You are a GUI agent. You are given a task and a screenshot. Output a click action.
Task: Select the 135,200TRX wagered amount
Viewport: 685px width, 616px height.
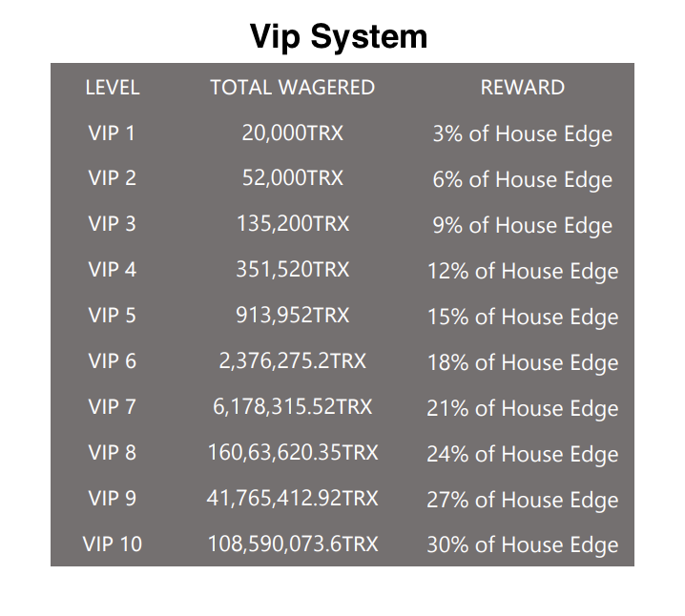(293, 224)
